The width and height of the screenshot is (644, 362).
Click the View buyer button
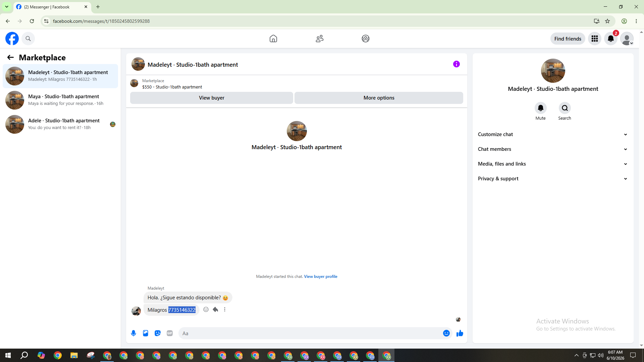tap(212, 98)
